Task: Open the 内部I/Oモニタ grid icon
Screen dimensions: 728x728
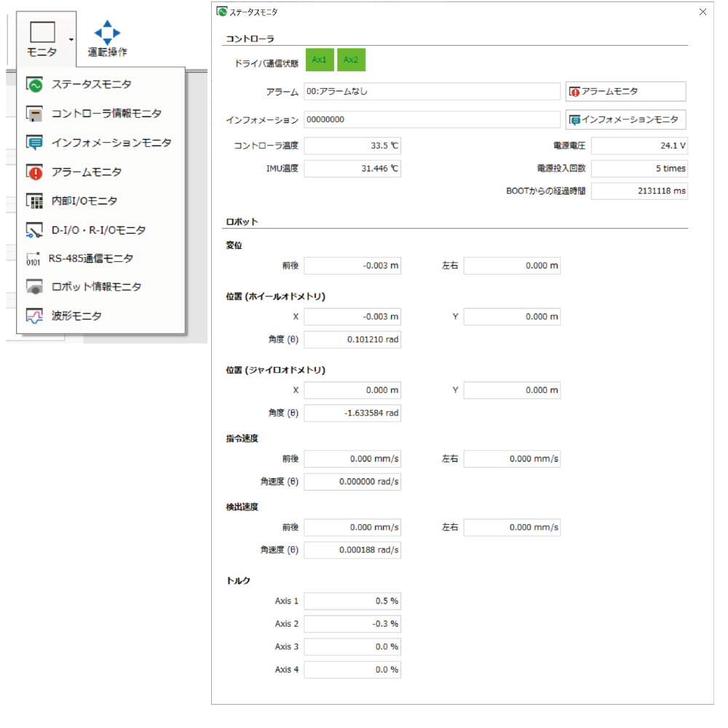Action: coord(34,201)
